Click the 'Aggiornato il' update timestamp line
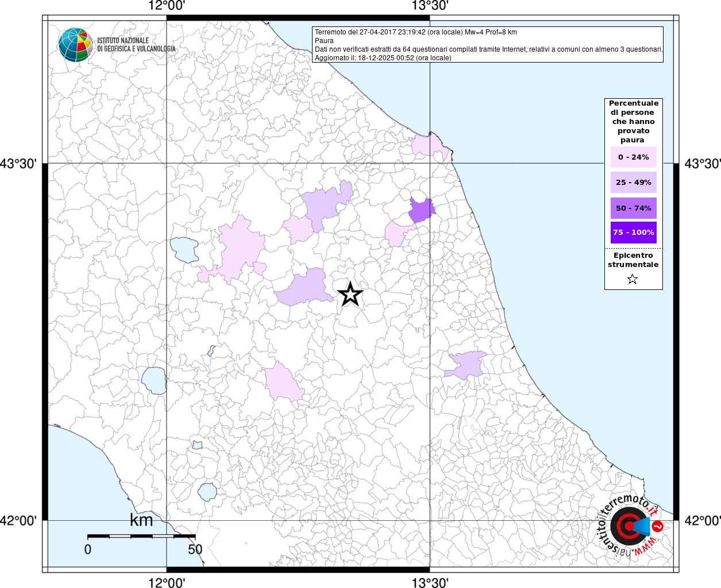 tap(383, 58)
